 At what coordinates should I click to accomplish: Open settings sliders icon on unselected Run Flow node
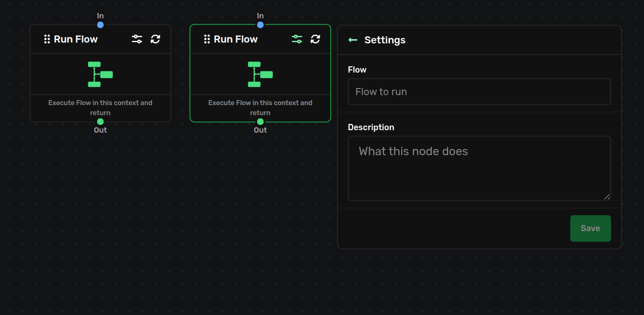pos(137,39)
